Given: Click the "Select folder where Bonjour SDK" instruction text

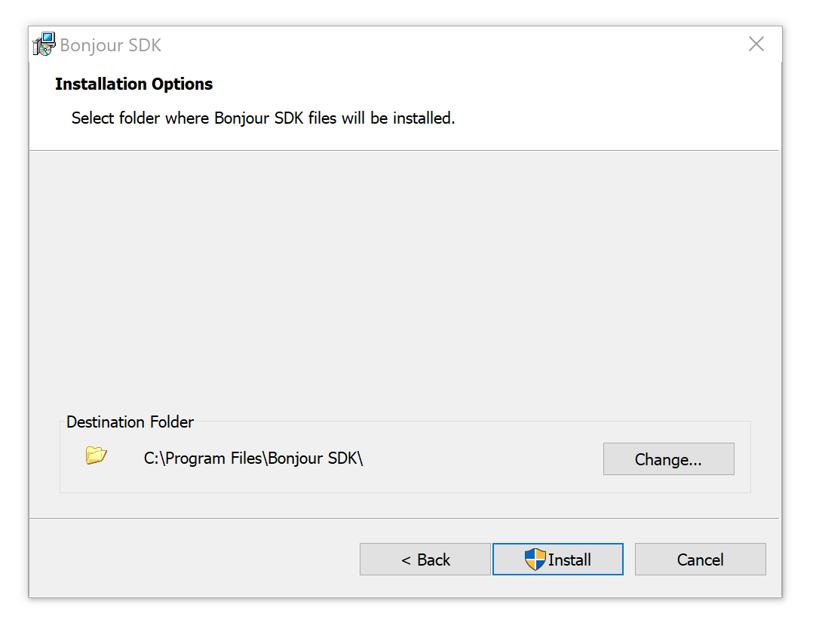Looking at the screenshot, I should 262,118.
